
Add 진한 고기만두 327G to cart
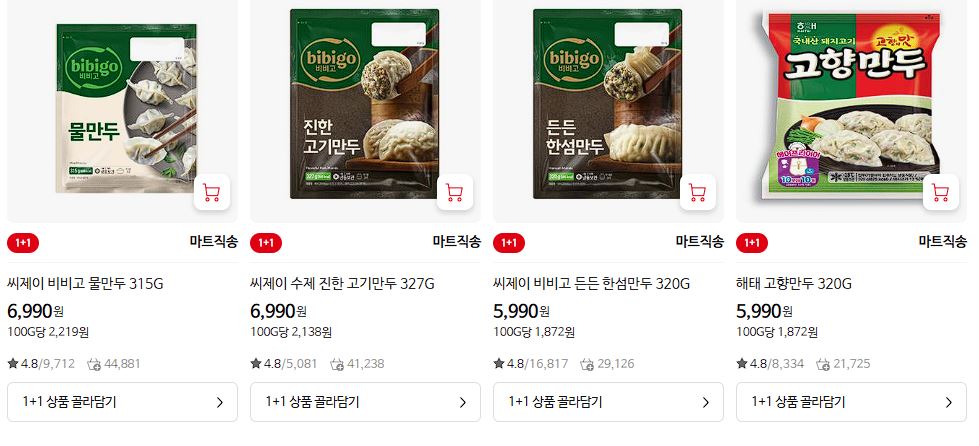coord(455,192)
